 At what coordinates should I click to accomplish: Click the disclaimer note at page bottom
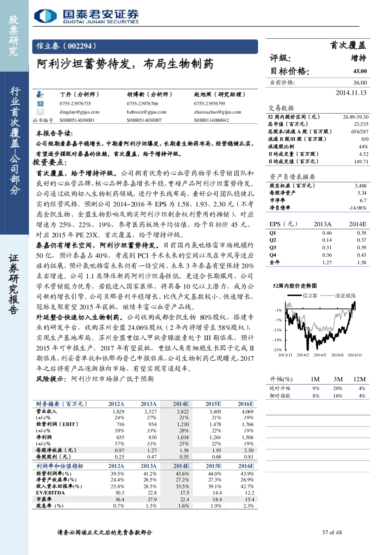105,532
